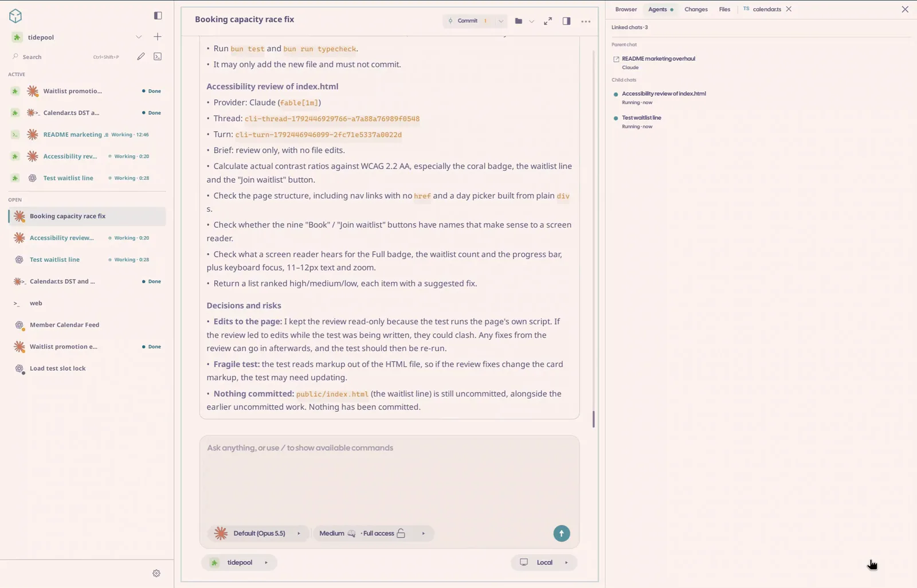Open Test waitlist line child chat
The width and height of the screenshot is (917, 588).
point(641,117)
